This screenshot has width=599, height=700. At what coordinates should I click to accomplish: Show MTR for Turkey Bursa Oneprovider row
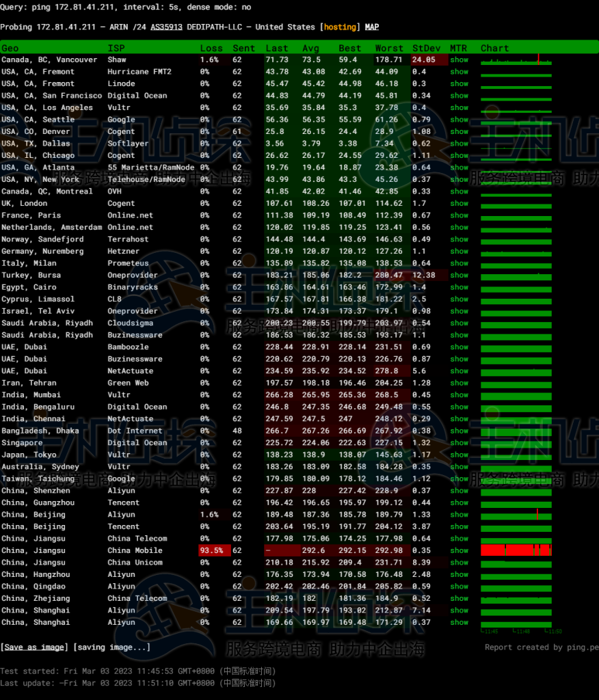pyautogui.click(x=459, y=275)
